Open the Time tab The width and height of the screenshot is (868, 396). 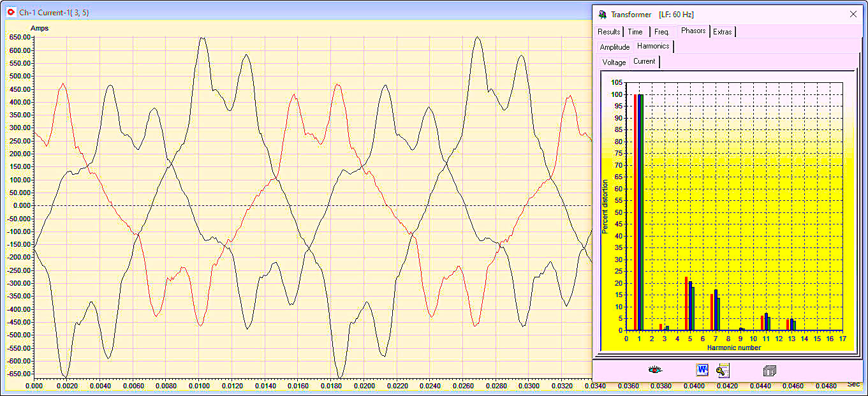[636, 32]
